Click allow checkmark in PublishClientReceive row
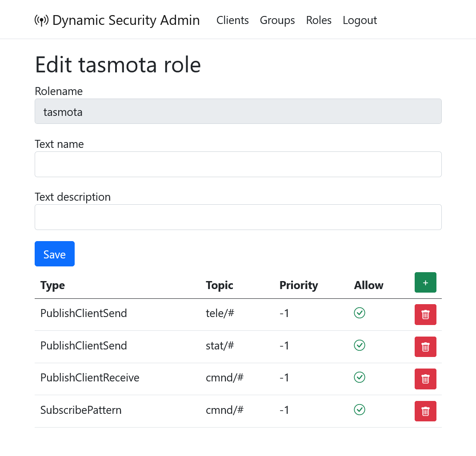This screenshot has height=456, width=476. [x=360, y=377]
